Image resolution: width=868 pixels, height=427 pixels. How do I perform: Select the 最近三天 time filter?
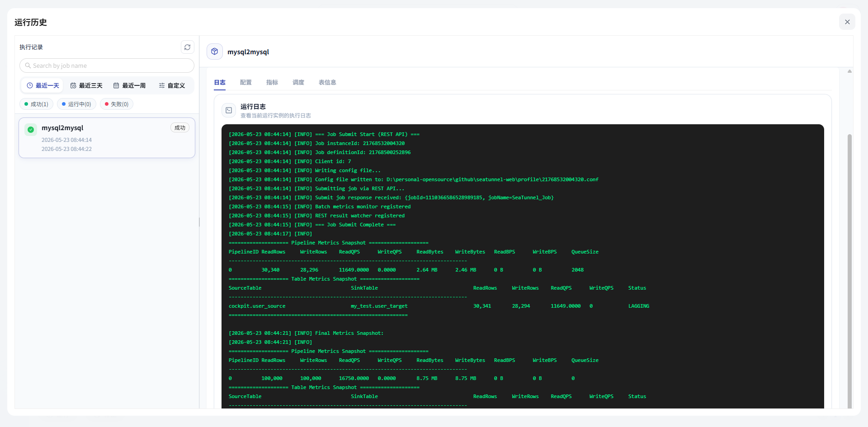coord(86,85)
